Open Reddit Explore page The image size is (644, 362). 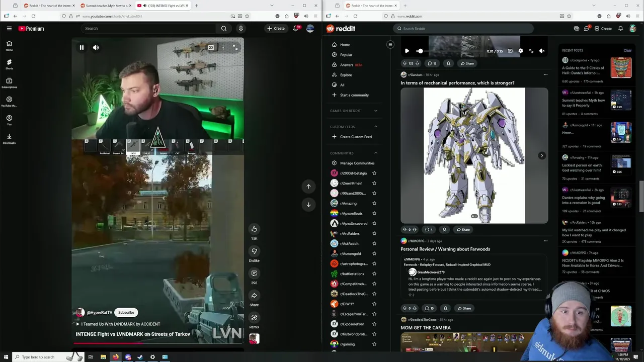point(346,75)
